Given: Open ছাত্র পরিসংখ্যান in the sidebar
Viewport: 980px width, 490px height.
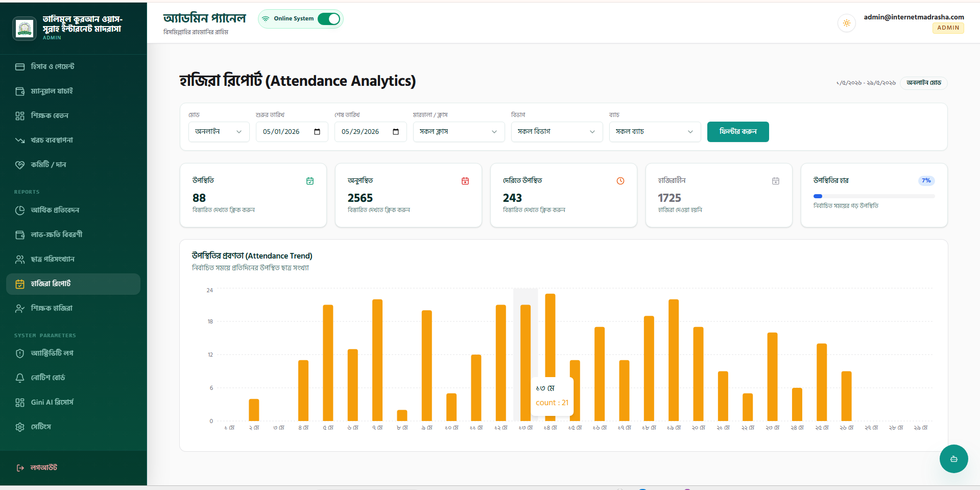Looking at the screenshot, I should 73,260.
